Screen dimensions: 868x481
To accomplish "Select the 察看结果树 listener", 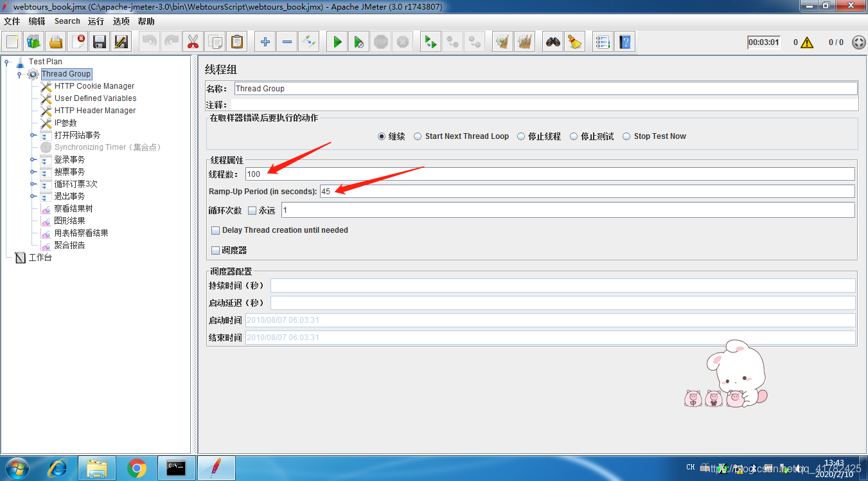I will [73, 208].
